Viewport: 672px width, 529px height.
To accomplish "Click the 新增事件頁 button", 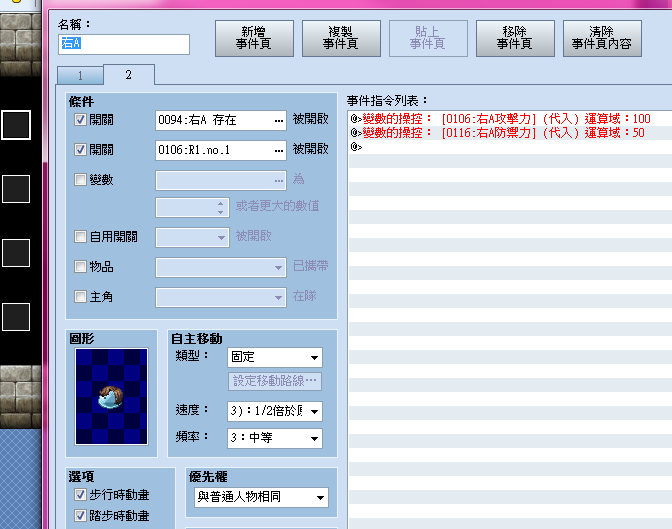I will (254, 38).
